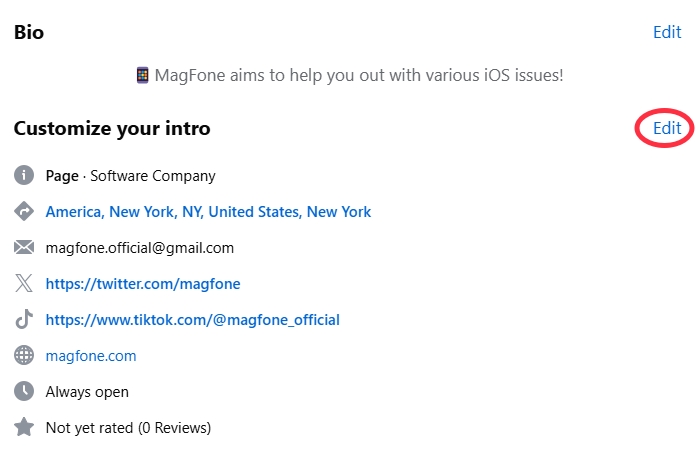This screenshot has width=696, height=453.
Task: Click the email envelope icon
Action: click(24, 248)
